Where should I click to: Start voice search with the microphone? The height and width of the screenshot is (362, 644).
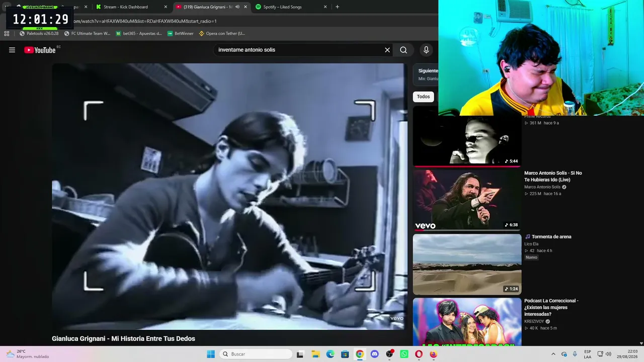426,50
